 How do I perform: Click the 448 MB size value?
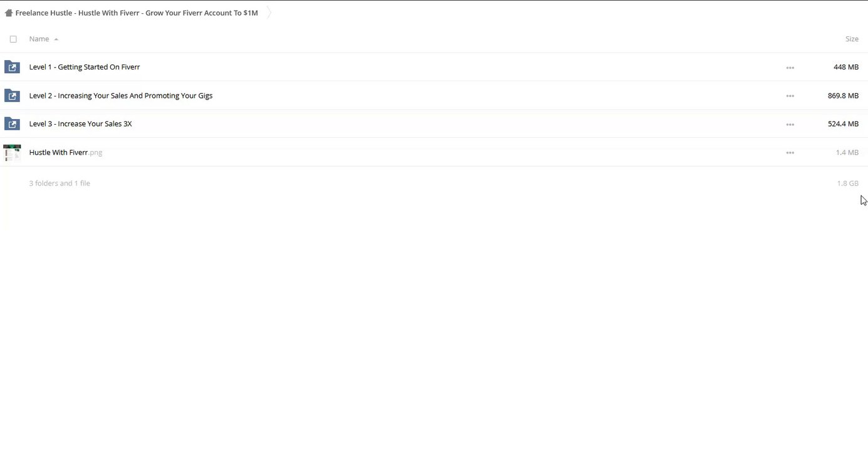tap(846, 67)
